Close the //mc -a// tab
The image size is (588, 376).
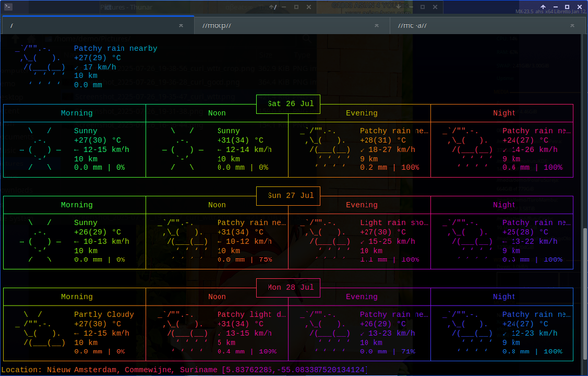[x=572, y=25]
